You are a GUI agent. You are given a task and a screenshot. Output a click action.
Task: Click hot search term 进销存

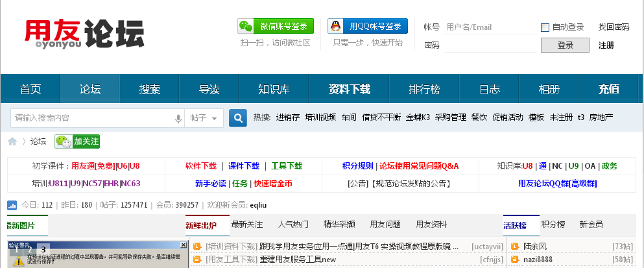point(287,117)
